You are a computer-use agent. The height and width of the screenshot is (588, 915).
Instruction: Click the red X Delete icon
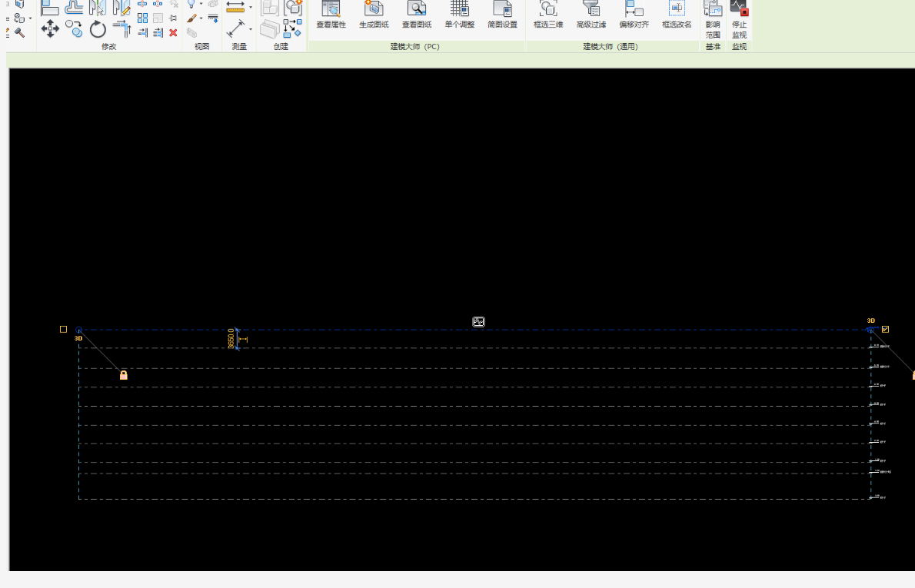(x=173, y=32)
